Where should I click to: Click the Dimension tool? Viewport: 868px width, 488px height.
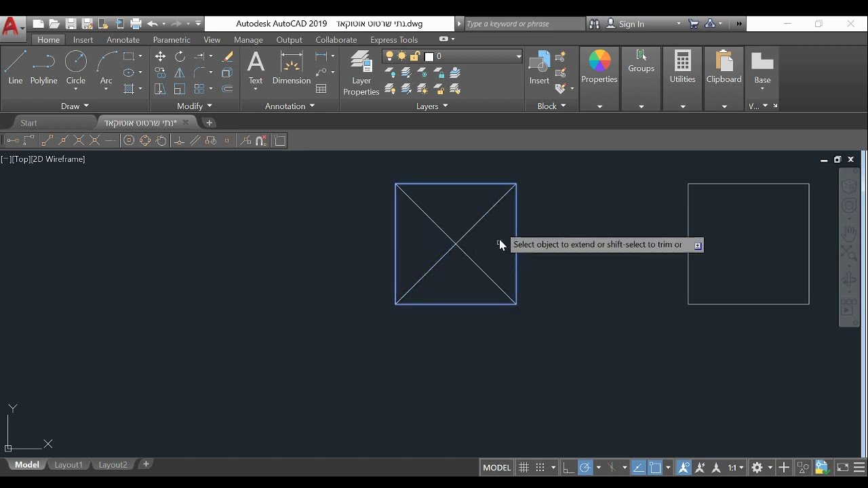point(292,68)
